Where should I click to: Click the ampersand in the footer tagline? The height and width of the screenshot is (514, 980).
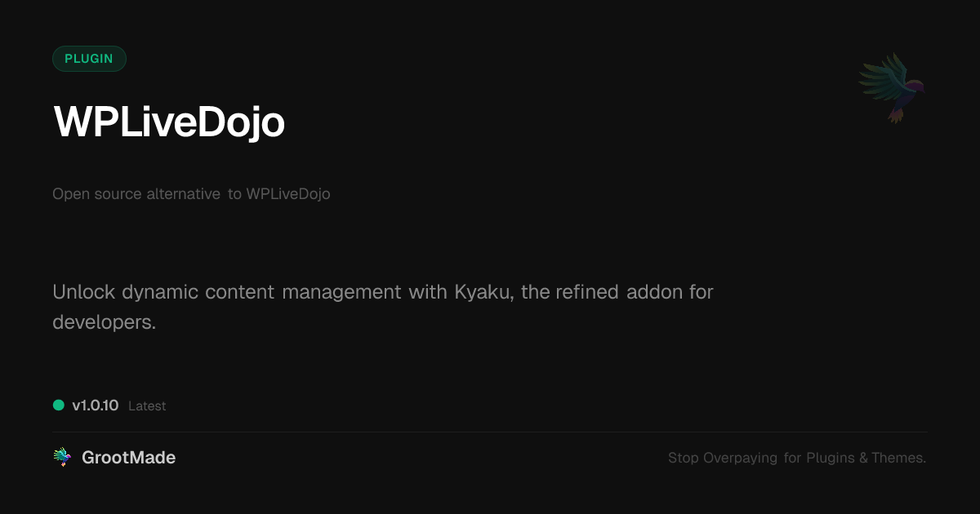[864, 458]
